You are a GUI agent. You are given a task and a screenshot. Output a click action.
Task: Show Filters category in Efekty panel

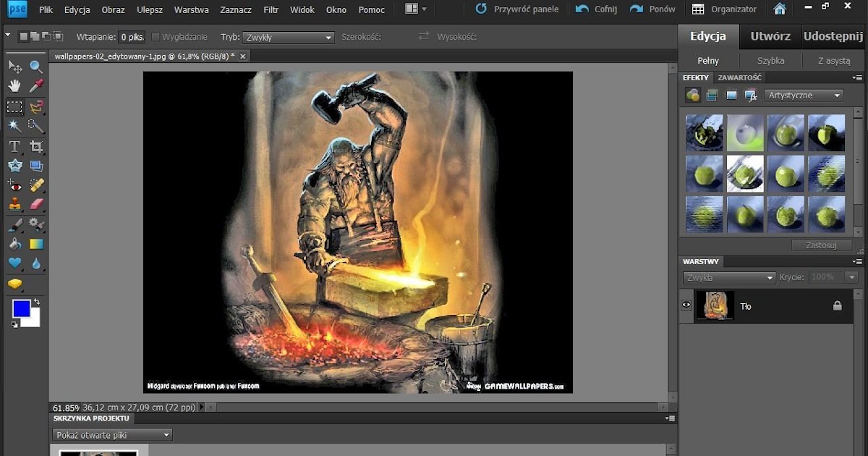click(x=693, y=95)
